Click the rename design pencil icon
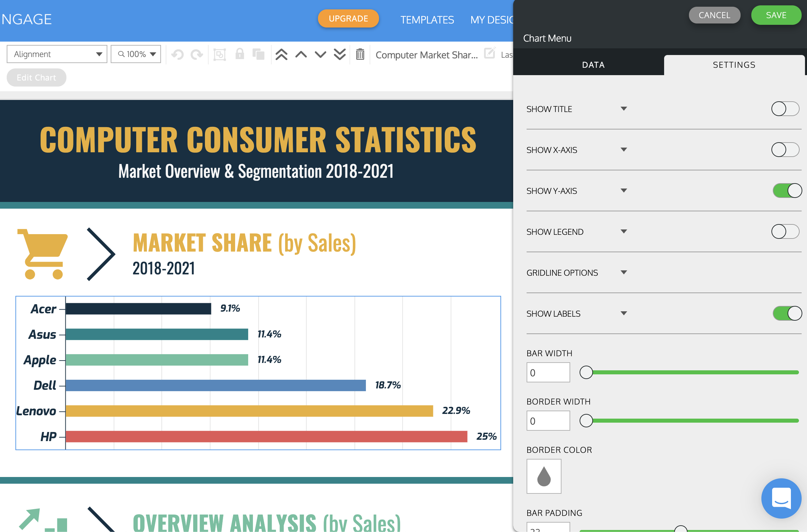The height and width of the screenshot is (532, 807). point(489,53)
